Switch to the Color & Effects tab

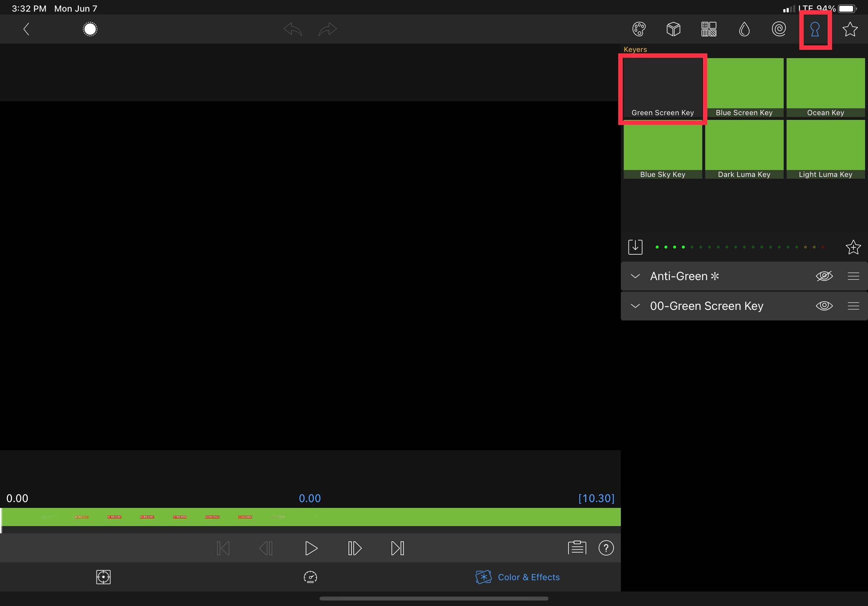tap(518, 577)
